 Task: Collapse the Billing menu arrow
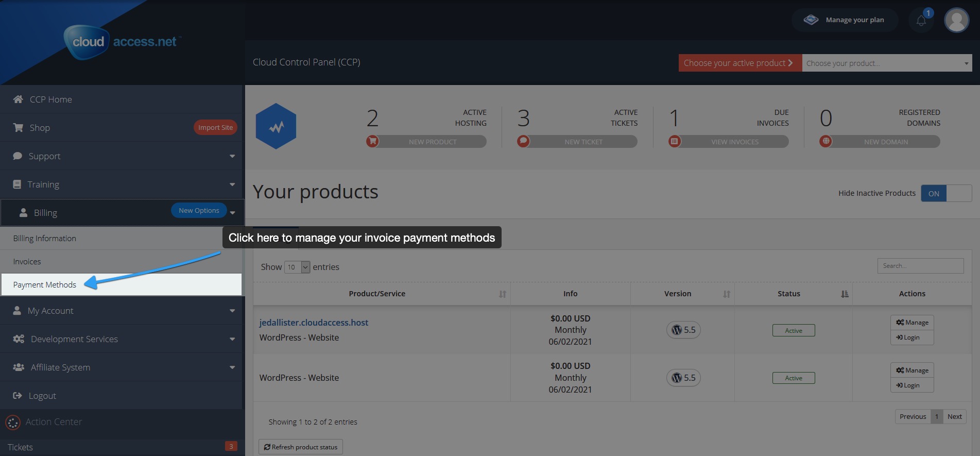coord(233,213)
